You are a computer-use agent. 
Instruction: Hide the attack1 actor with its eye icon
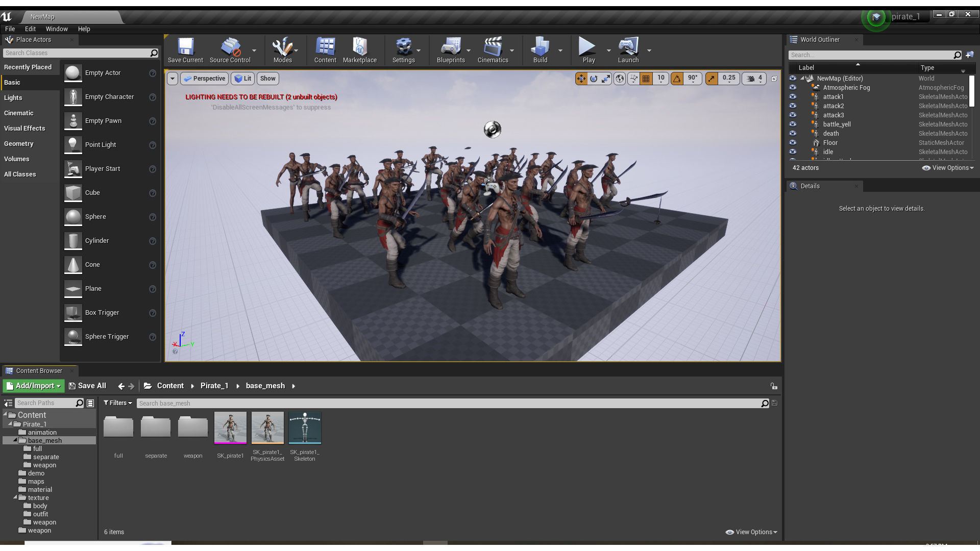tap(793, 97)
